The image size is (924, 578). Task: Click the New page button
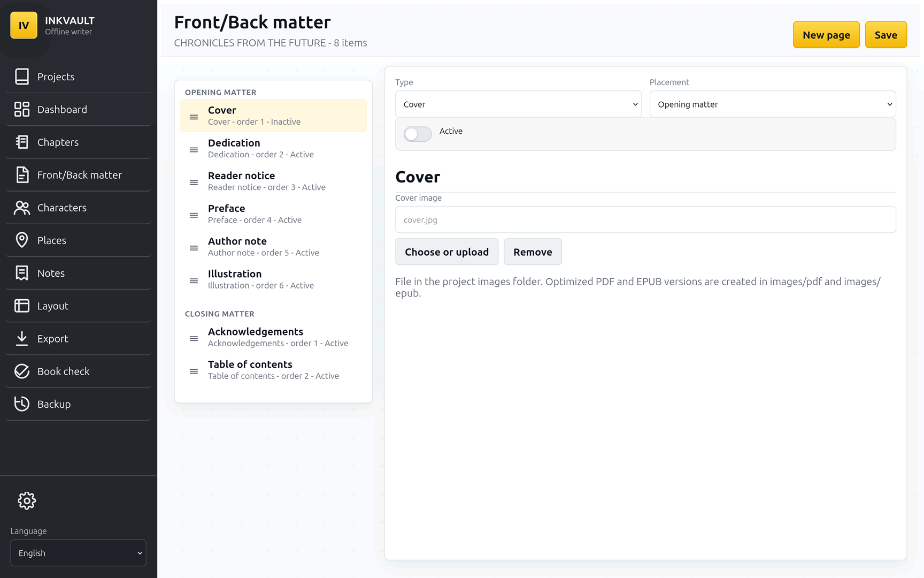click(x=826, y=35)
